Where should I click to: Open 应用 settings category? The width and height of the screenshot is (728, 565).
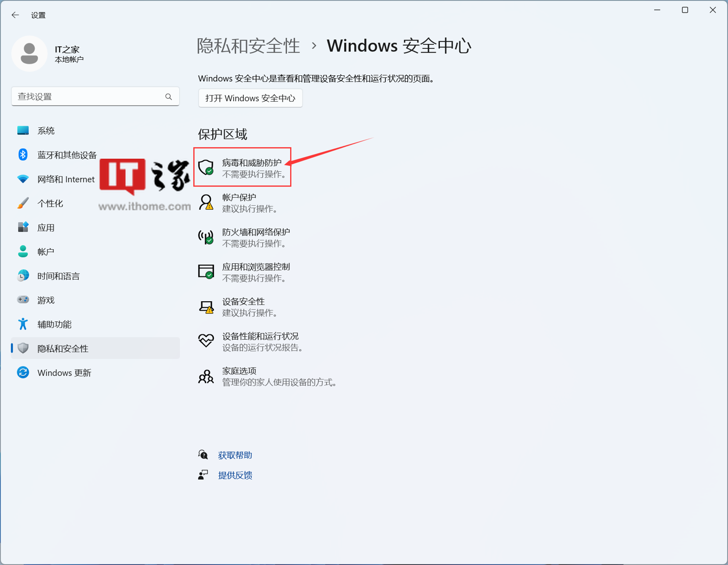coord(96,227)
